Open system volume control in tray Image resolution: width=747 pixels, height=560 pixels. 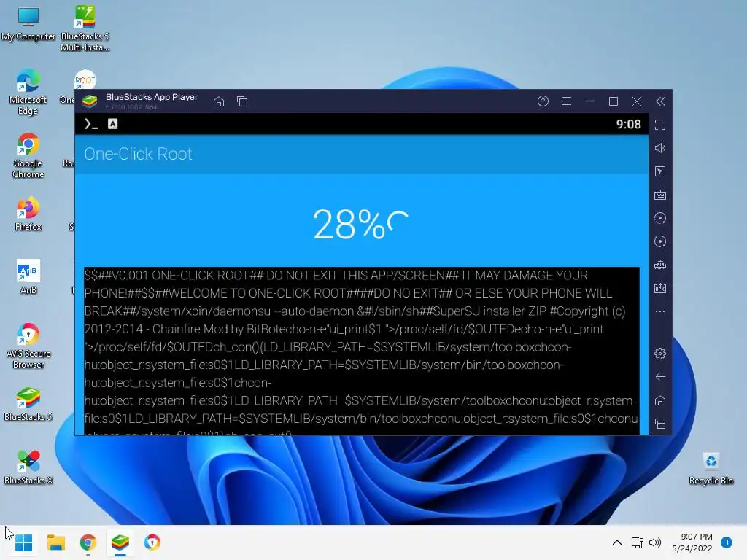[x=655, y=542]
